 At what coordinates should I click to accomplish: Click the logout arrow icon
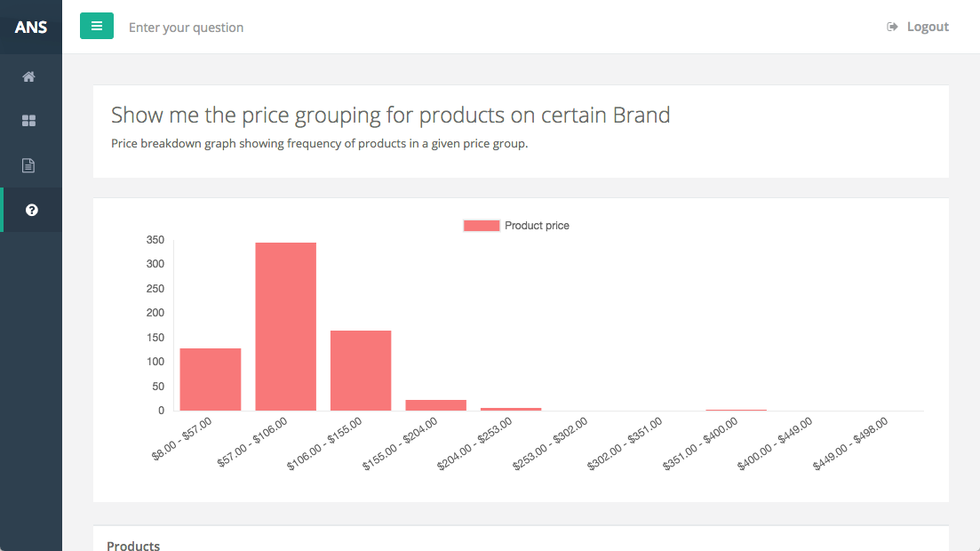(892, 27)
